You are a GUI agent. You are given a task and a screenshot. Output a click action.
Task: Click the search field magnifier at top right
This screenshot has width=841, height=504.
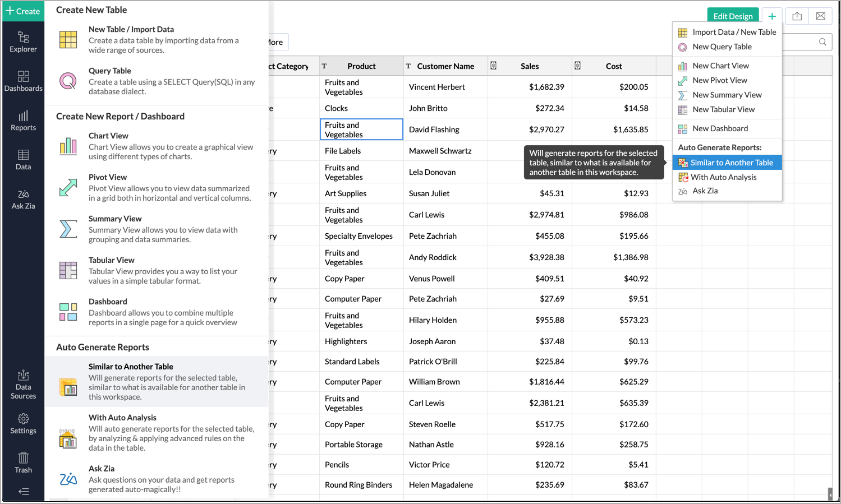[822, 42]
